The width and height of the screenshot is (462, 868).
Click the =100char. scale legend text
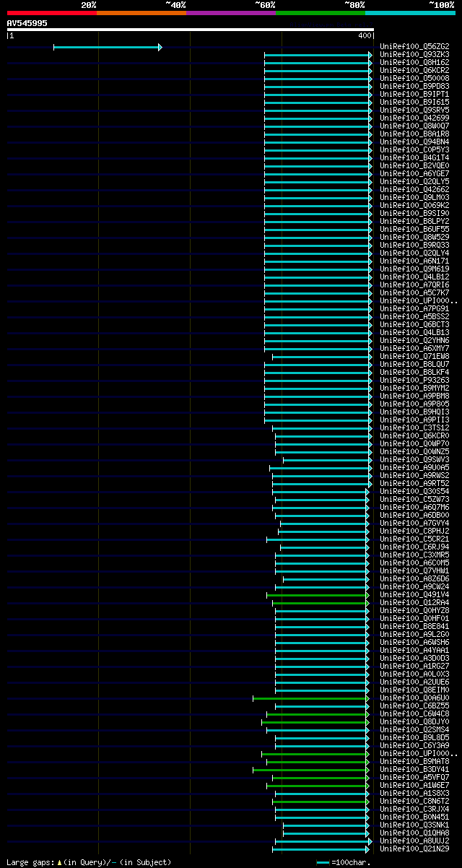tap(351, 862)
